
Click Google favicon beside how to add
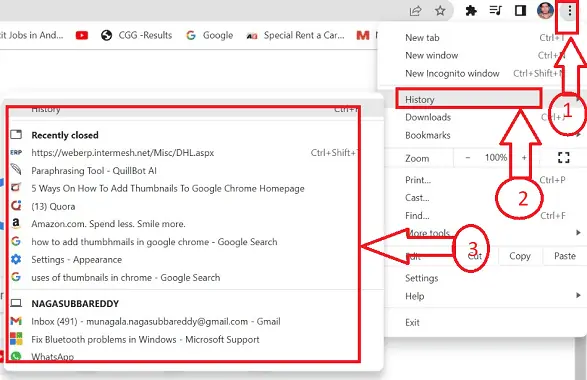[16, 241]
